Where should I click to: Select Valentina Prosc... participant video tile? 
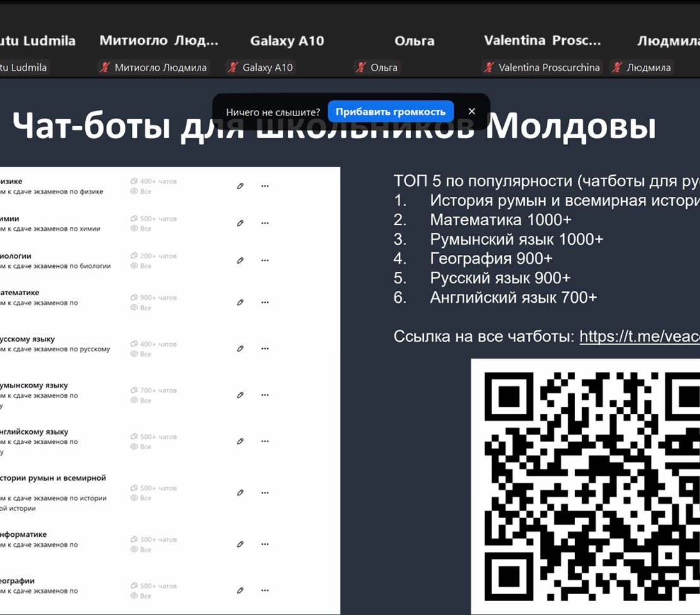[542, 40]
